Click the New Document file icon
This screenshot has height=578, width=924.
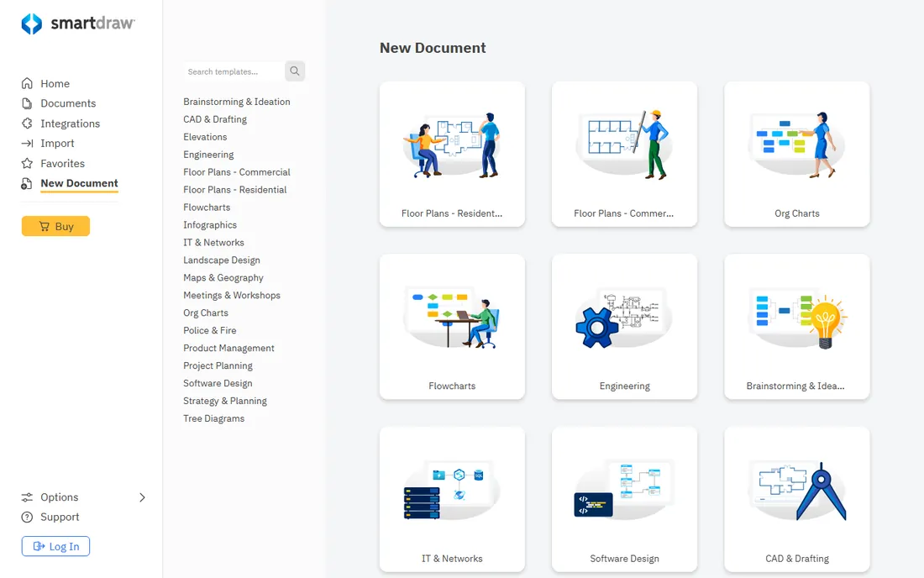click(x=27, y=184)
